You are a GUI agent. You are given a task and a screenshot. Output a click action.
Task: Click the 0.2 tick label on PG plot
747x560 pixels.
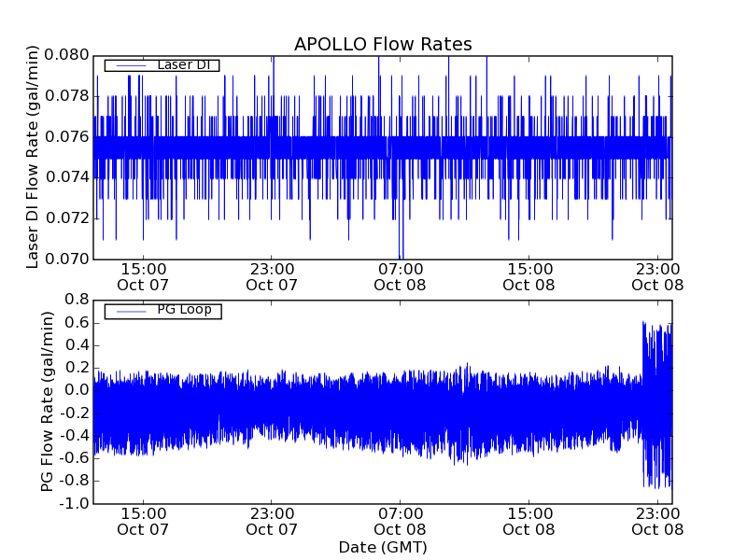click(x=77, y=368)
